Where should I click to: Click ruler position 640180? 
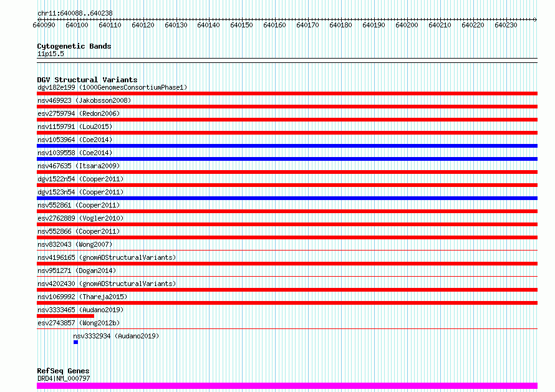(x=340, y=25)
